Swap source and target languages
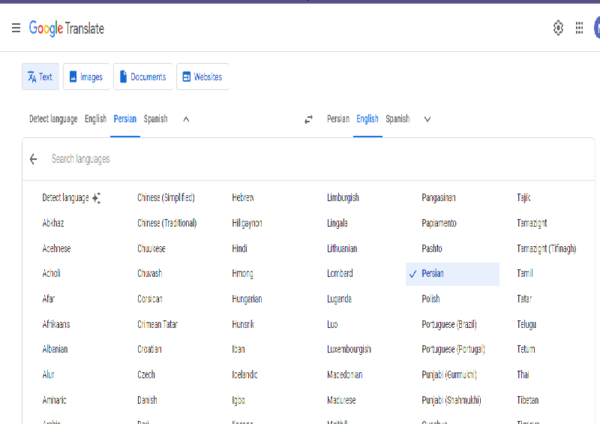Image resolution: width=600 pixels, height=424 pixels. pyautogui.click(x=308, y=120)
